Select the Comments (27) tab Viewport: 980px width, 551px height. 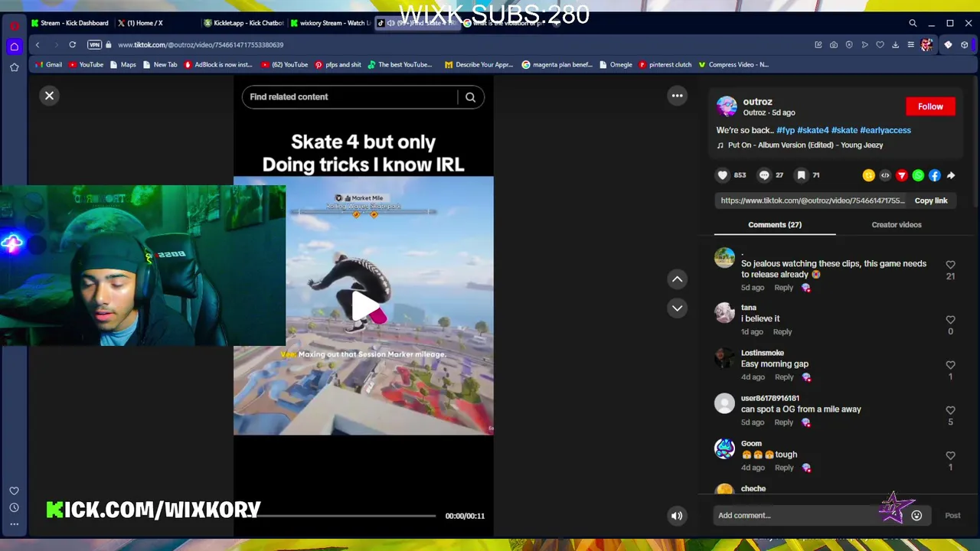pyautogui.click(x=775, y=225)
